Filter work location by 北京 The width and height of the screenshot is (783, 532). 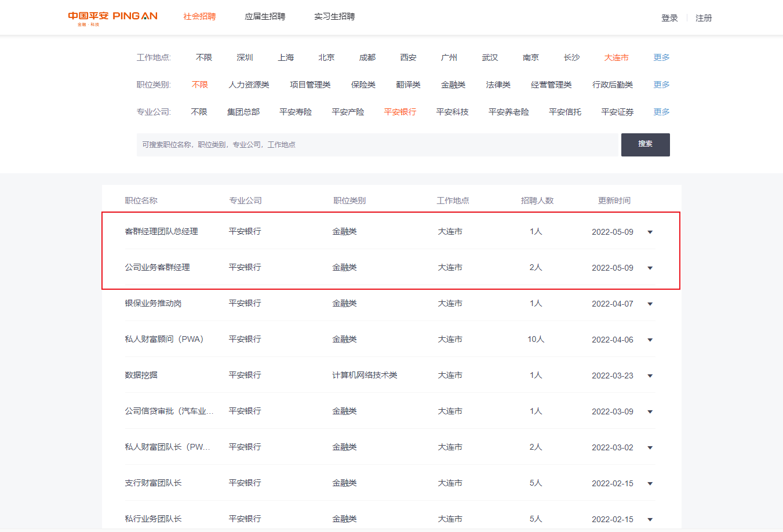(326, 57)
